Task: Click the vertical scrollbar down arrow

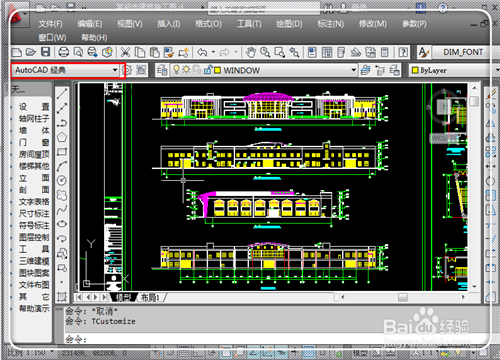Action: [474, 287]
